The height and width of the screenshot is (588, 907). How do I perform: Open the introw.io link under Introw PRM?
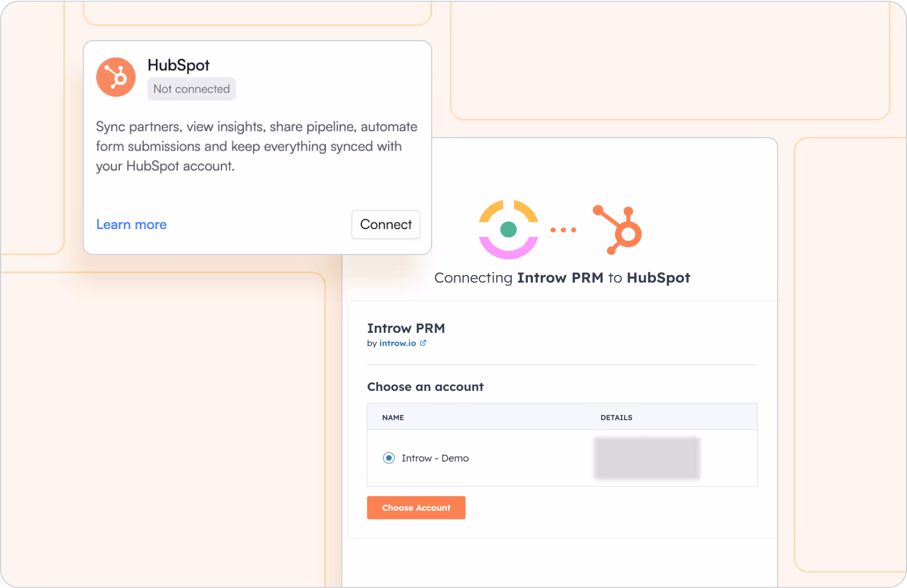pyautogui.click(x=397, y=343)
